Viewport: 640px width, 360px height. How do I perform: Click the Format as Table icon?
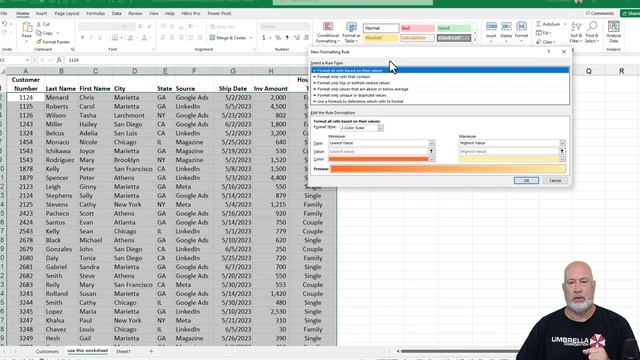point(351,27)
